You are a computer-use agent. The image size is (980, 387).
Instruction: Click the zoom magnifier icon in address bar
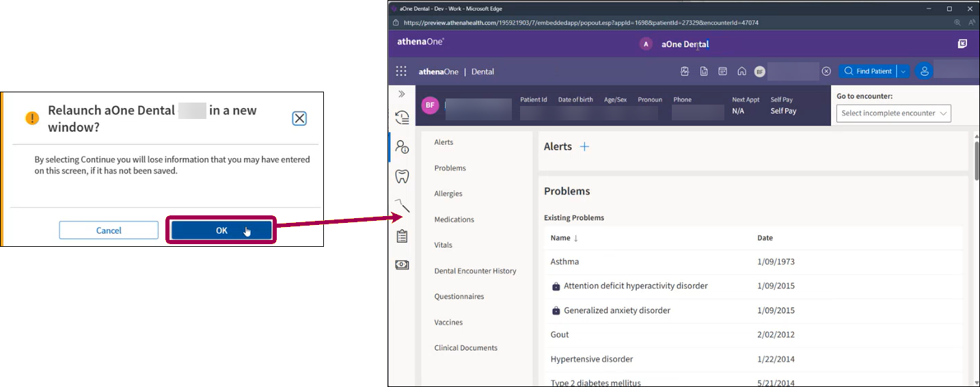pyautogui.click(x=957, y=23)
